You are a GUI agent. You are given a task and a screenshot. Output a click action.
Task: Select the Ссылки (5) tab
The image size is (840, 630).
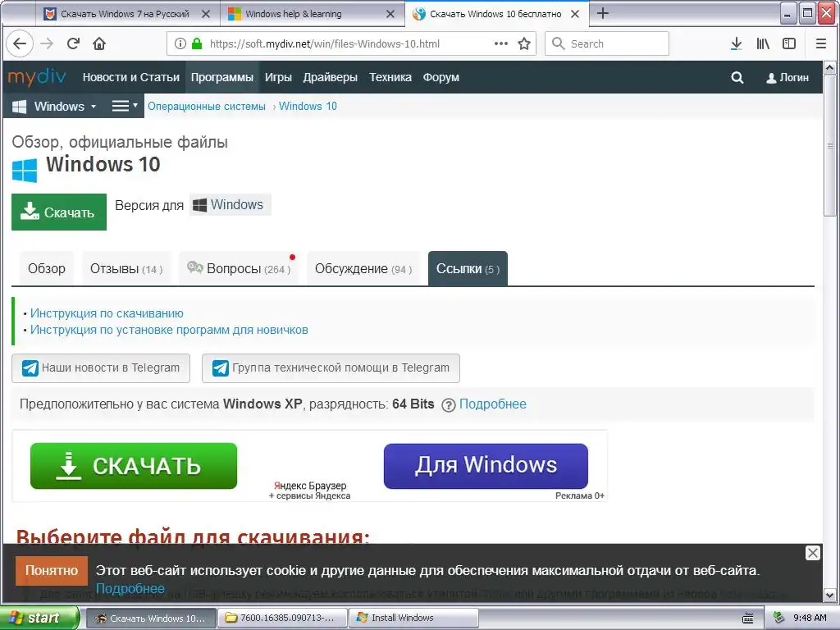pyautogui.click(x=468, y=268)
